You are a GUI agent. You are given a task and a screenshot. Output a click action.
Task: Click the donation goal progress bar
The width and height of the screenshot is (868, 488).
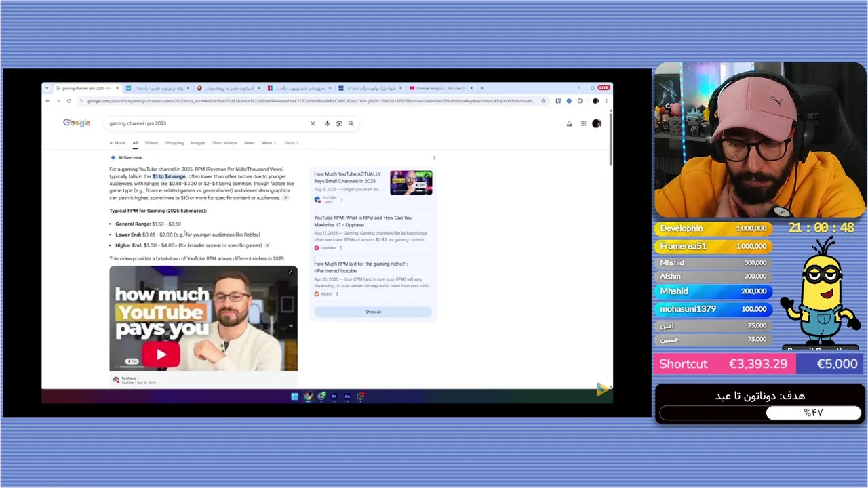759,413
